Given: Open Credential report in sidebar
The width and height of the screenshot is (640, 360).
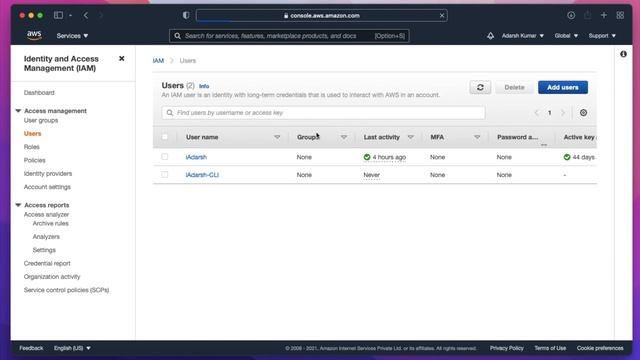Looking at the screenshot, I should (x=47, y=263).
